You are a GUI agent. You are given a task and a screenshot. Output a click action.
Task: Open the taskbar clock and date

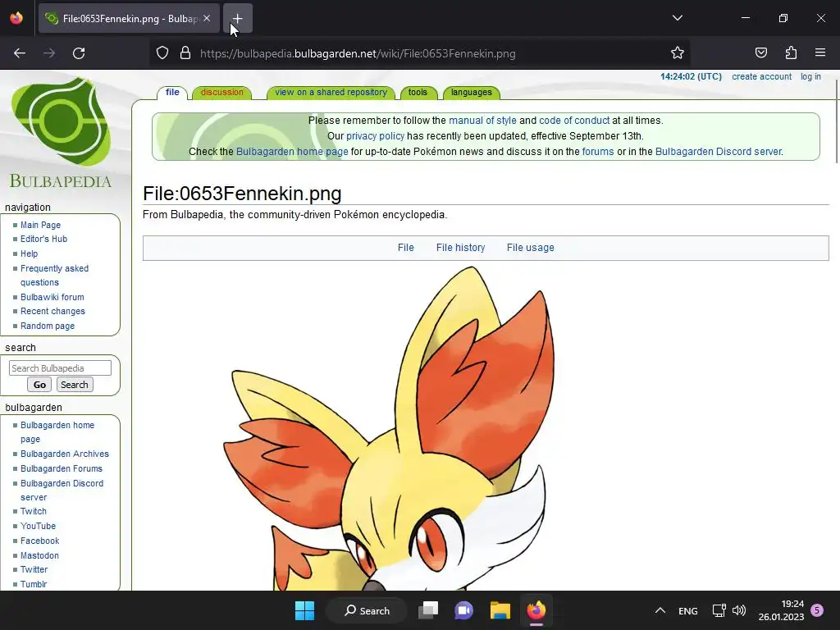pos(781,610)
